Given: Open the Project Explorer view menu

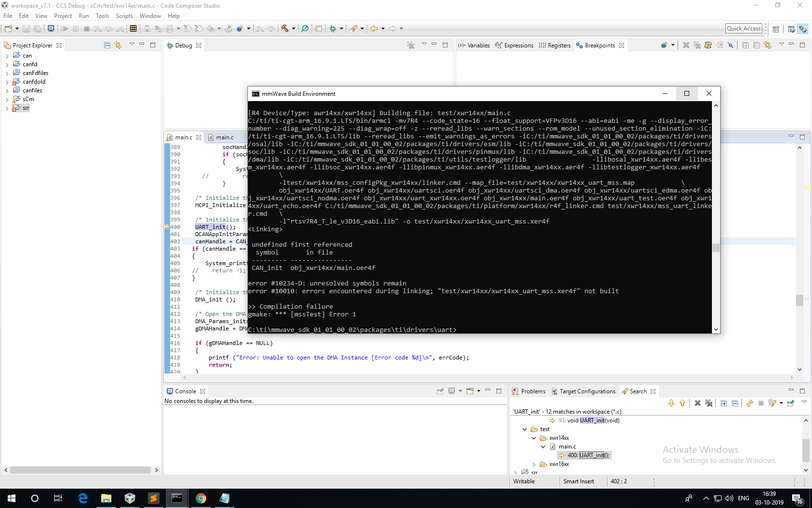Looking at the screenshot, I should 131,45.
